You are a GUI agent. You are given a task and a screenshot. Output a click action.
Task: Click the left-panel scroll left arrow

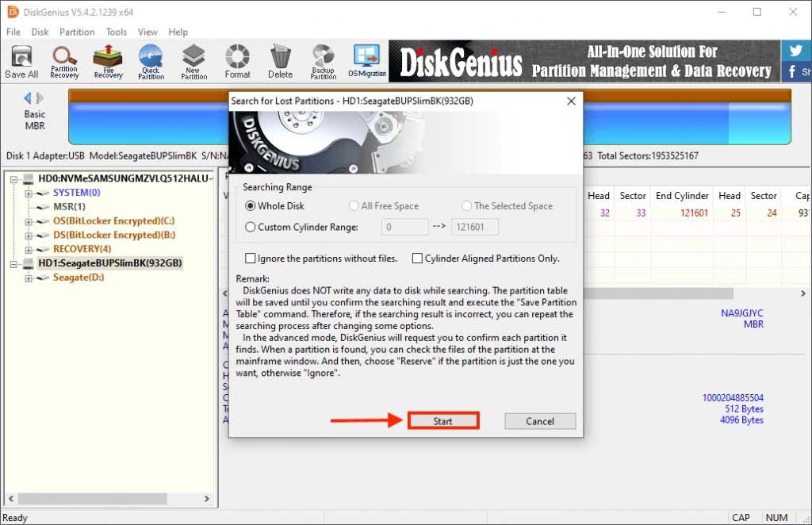point(11,499)
